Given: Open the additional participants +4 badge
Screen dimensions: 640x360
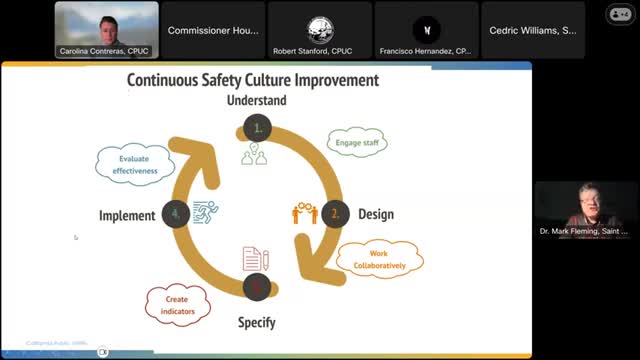Looking at the screenshot, I should 620,15.
